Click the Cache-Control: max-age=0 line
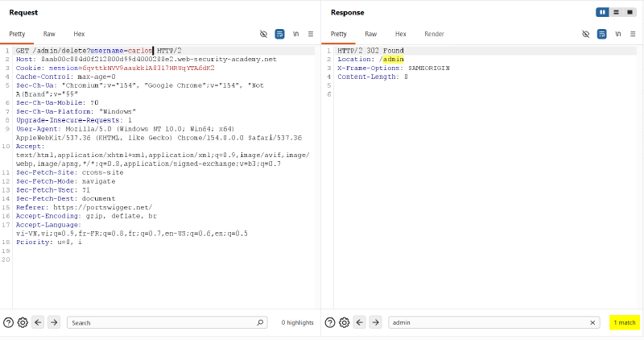The image size is (644, 340). tap(66, 77)
